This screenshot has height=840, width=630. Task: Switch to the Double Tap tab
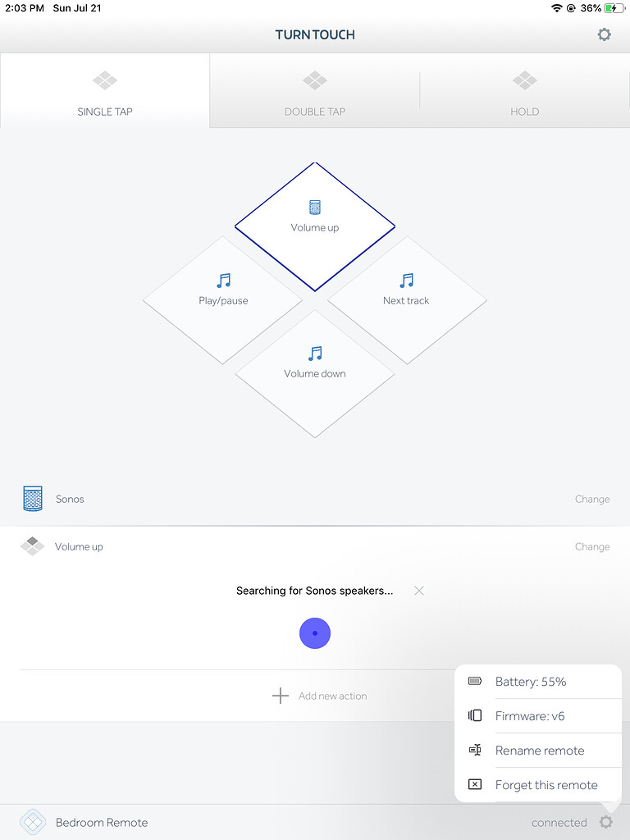314,90
